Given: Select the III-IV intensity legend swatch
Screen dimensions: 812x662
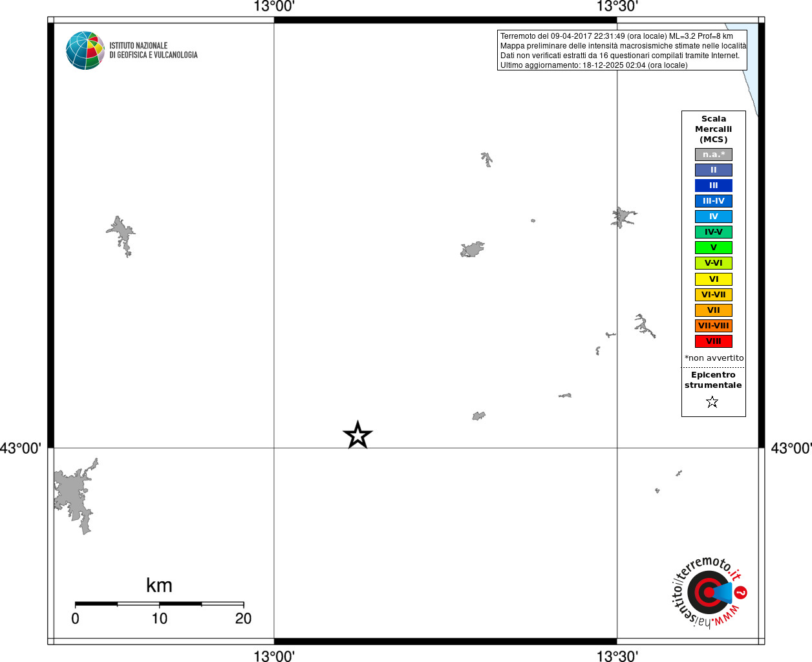Looking at the screenshot, I should coord(714,201).
